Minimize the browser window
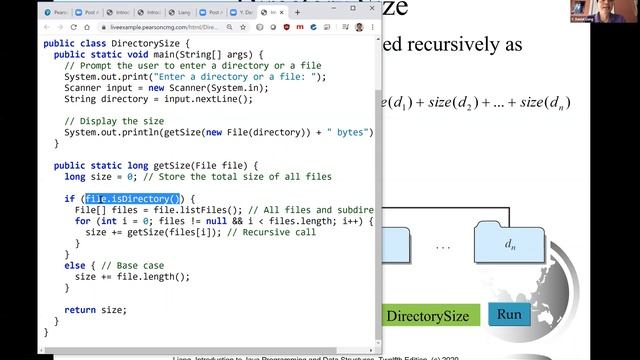640x360 pixels. (334, 8)
